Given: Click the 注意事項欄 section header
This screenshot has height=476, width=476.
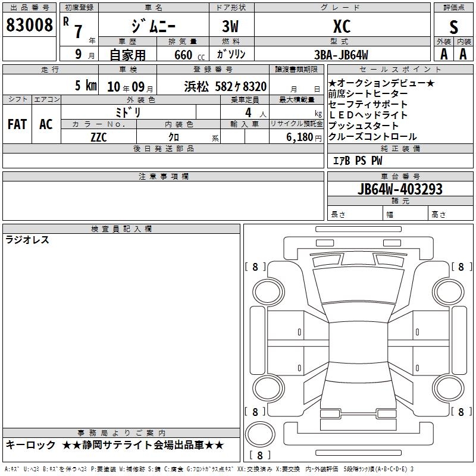Looking at the screenshot, I should click(x=163, y=176).
